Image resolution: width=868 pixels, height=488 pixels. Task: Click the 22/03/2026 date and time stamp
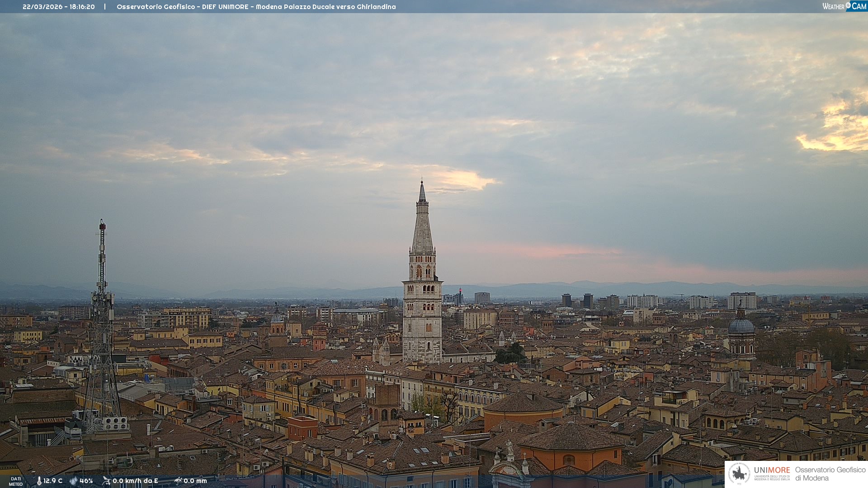(59, 7)
